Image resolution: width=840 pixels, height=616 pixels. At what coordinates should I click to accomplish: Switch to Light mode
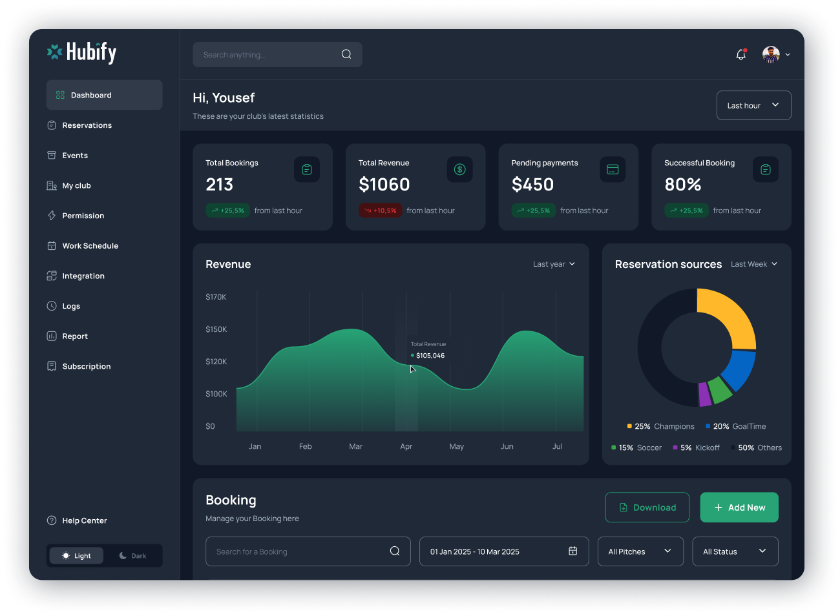[76, 555]
